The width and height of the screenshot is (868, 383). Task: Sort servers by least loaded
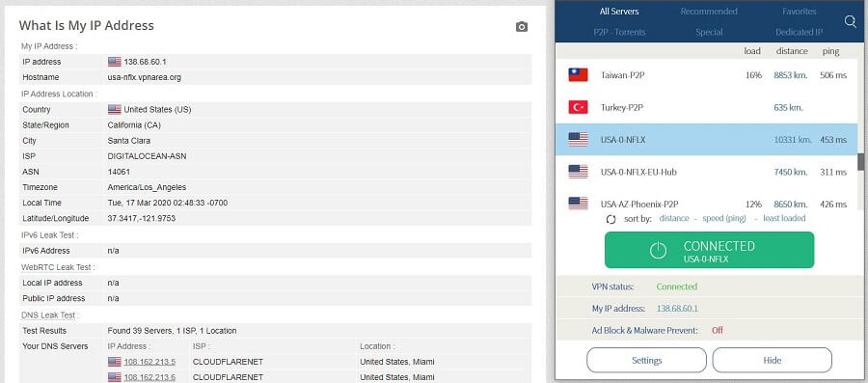click(784, 219)
